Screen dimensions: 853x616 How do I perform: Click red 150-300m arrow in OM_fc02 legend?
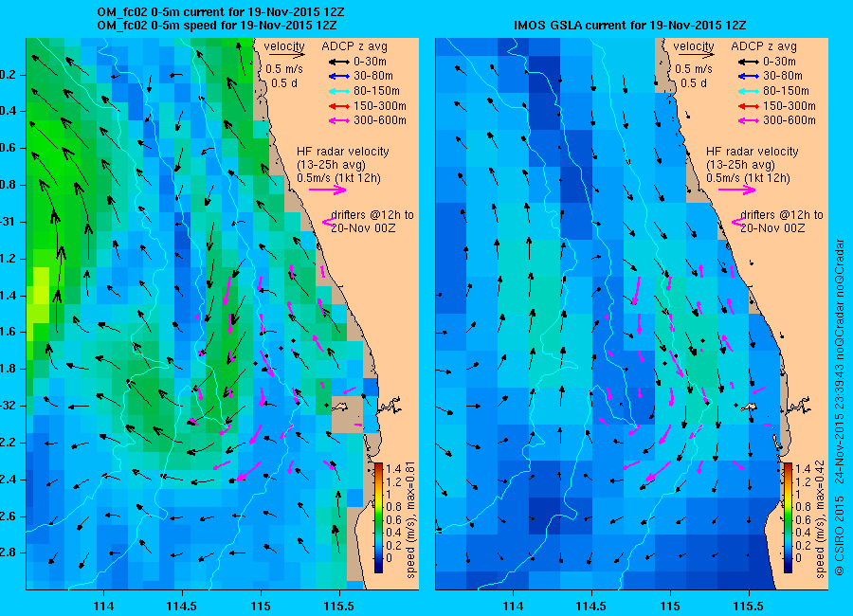(x=339, y=106)
